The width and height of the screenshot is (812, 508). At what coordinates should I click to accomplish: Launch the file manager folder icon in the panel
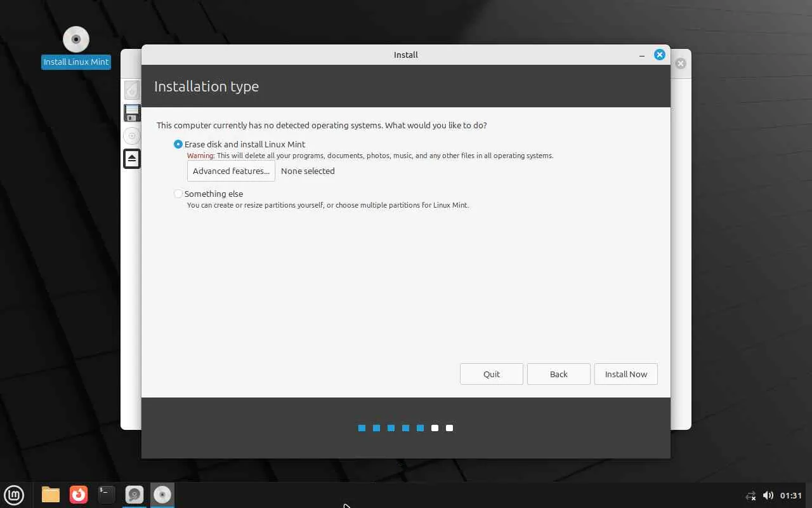click(51, 495)
